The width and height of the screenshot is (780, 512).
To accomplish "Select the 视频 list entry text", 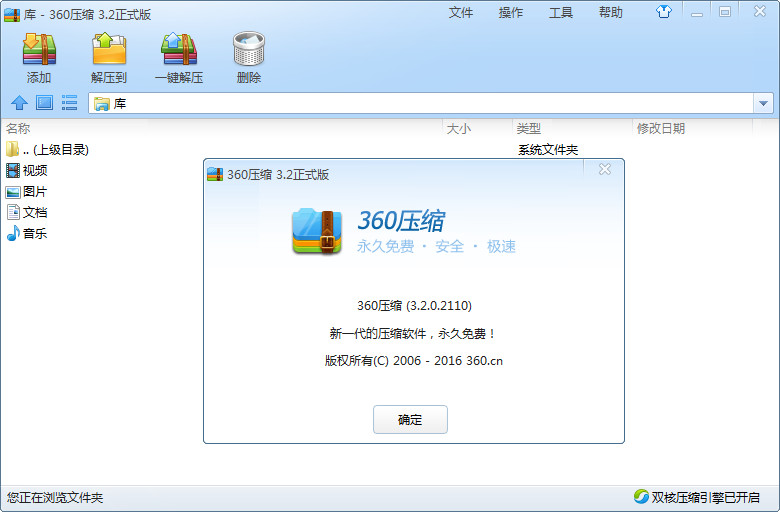I will point(35,171).
